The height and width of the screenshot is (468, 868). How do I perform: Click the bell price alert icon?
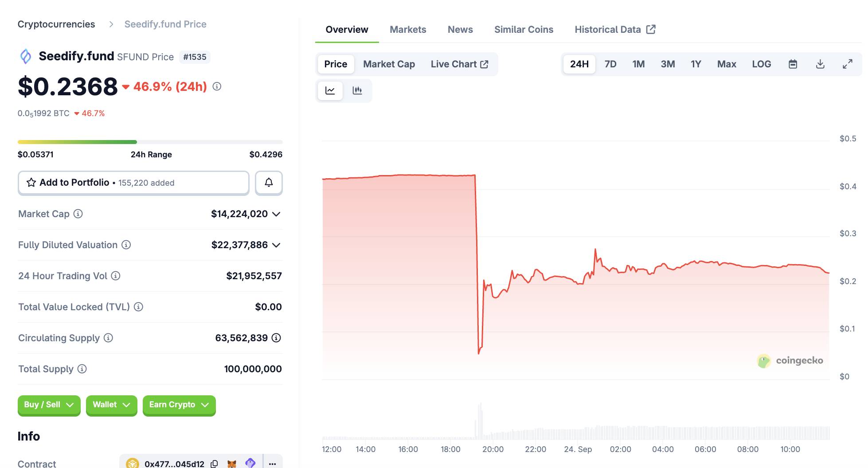click(x=269, y=183)
